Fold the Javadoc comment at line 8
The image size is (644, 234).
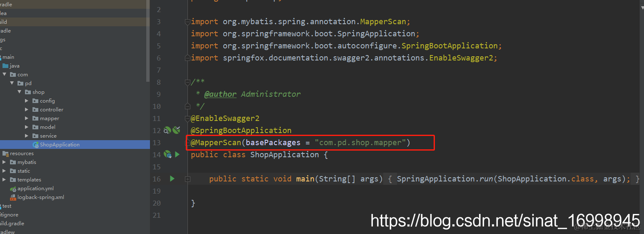[x=187, y=82]
